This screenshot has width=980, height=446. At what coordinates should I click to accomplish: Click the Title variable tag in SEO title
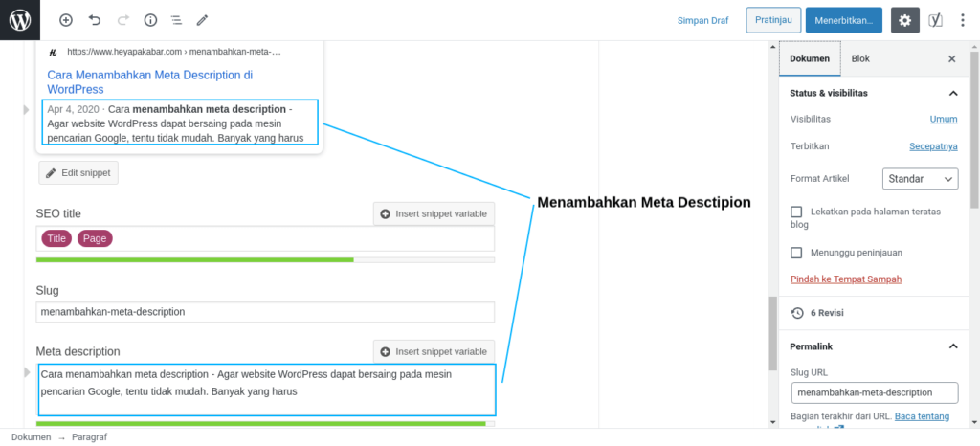point(56,238)
